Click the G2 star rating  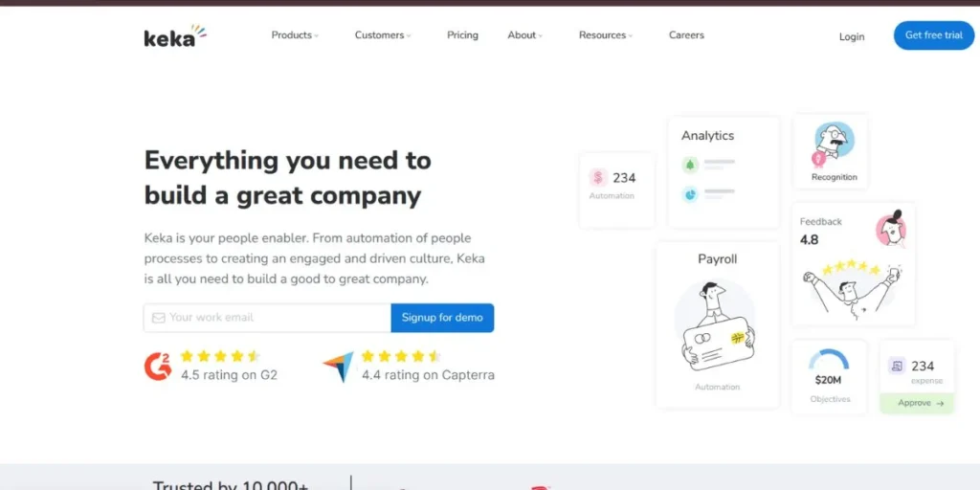click(x=220, y=356)
